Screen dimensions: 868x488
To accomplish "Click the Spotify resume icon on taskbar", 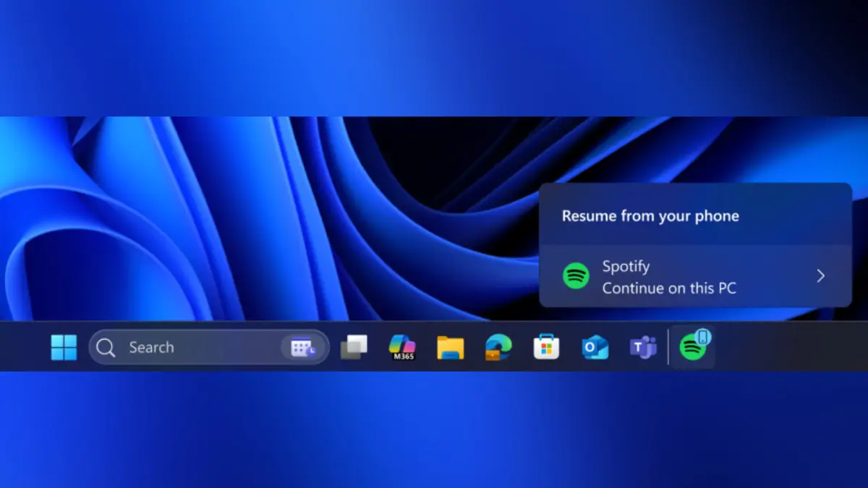I will (693, 347).
